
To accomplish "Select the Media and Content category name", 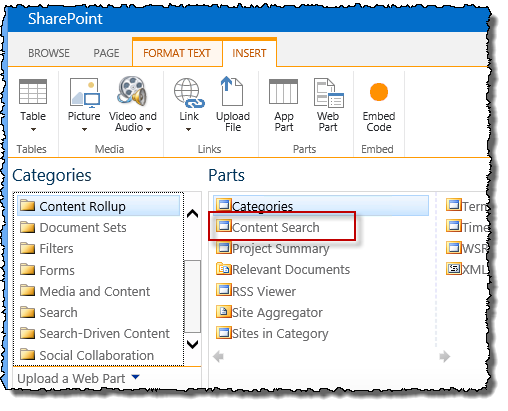I will (95, 292).
